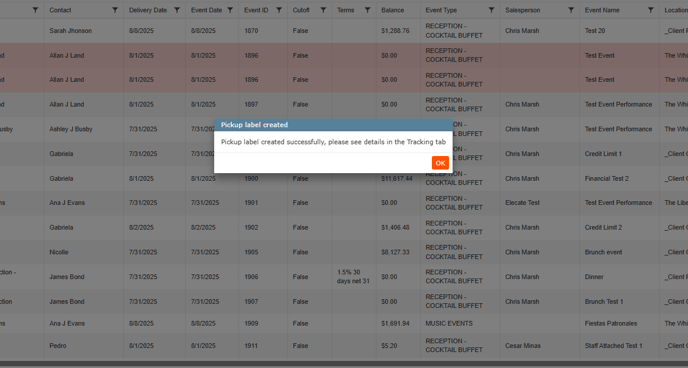Click the Brunch event row for Nicolle
This screenshot has height=368, width=688.
pyautogui.click(x=344, y=252)
